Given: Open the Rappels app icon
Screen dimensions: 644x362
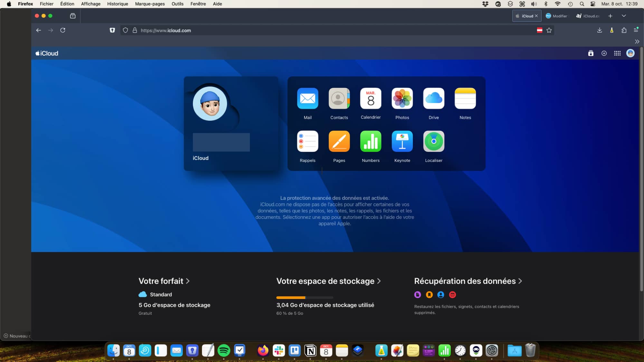Looking at the screenshot, I should click(308, 141).
